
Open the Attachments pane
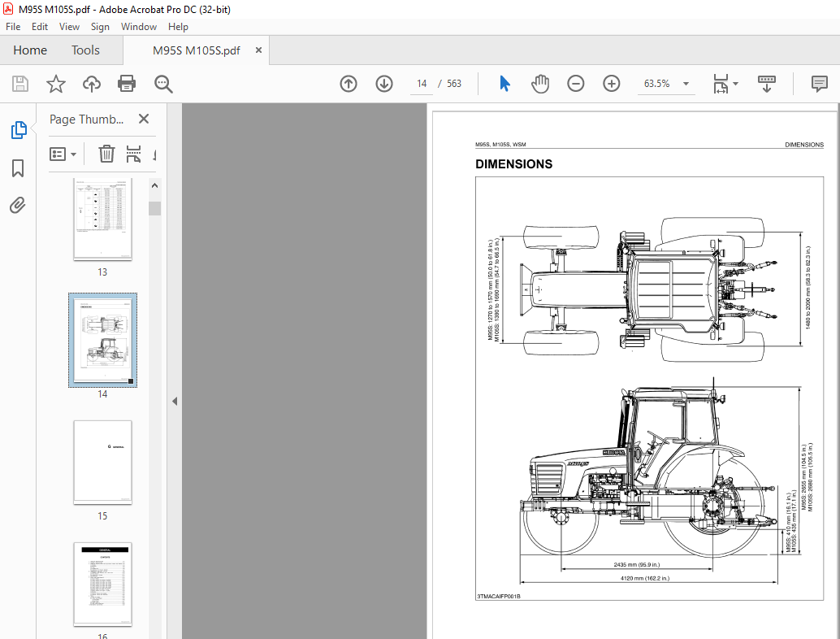[x=18, y=206]
